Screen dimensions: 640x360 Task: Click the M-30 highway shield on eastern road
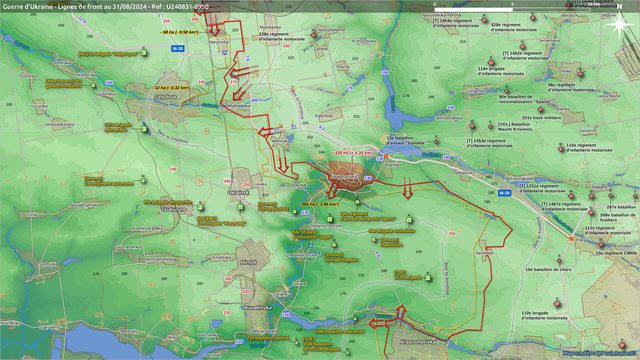tap(504, 193)
